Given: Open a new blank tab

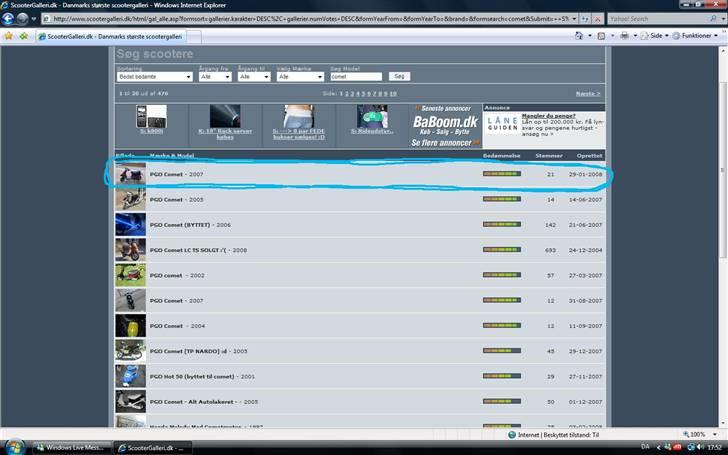Looking at the screenshot, I should 194,37.
